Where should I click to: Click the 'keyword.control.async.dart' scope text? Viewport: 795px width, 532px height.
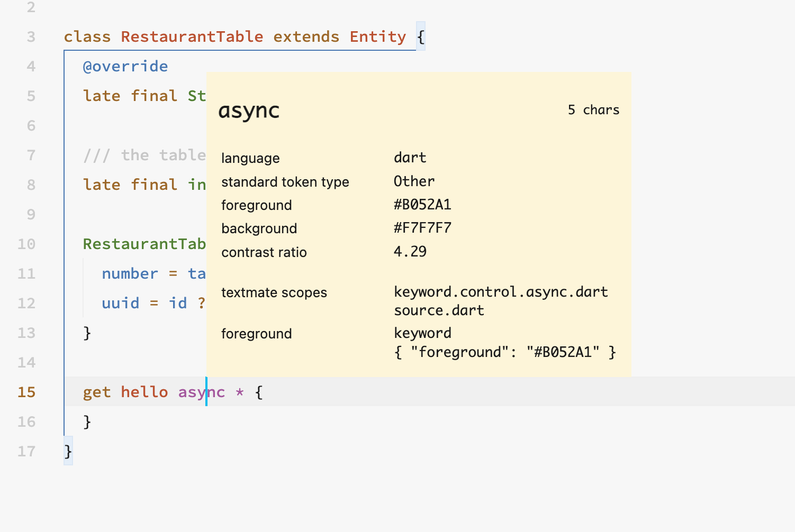pos(501,292)
